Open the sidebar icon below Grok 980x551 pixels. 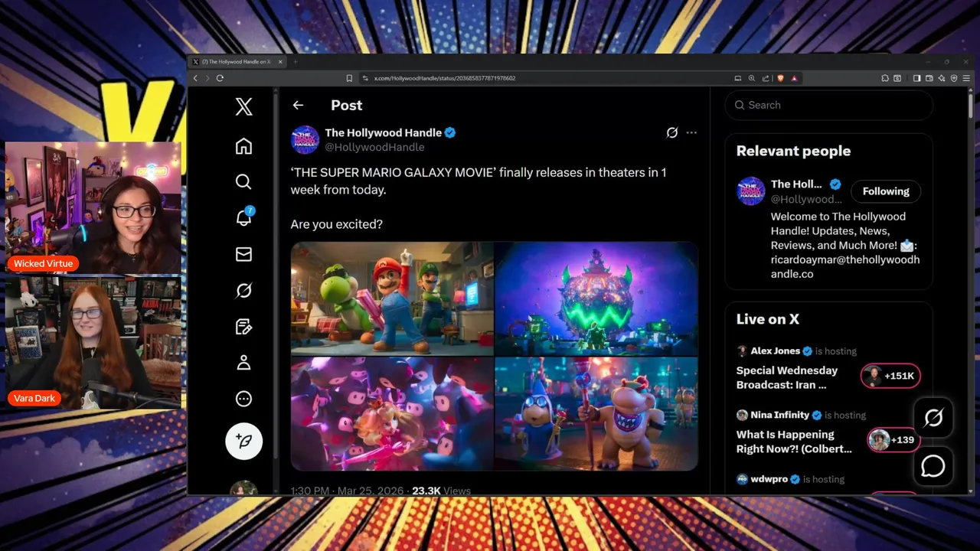click(243, 327)
